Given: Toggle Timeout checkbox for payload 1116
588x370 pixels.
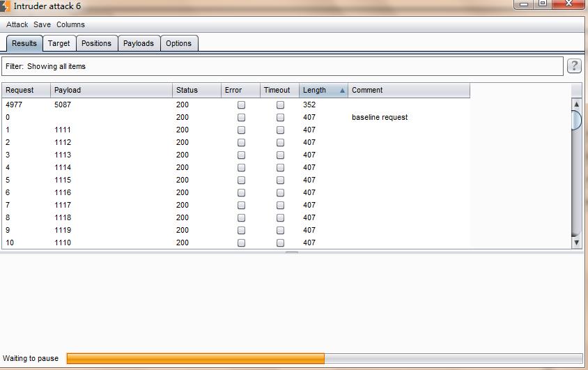Looking at the screenshot, I should click(281, 193).
